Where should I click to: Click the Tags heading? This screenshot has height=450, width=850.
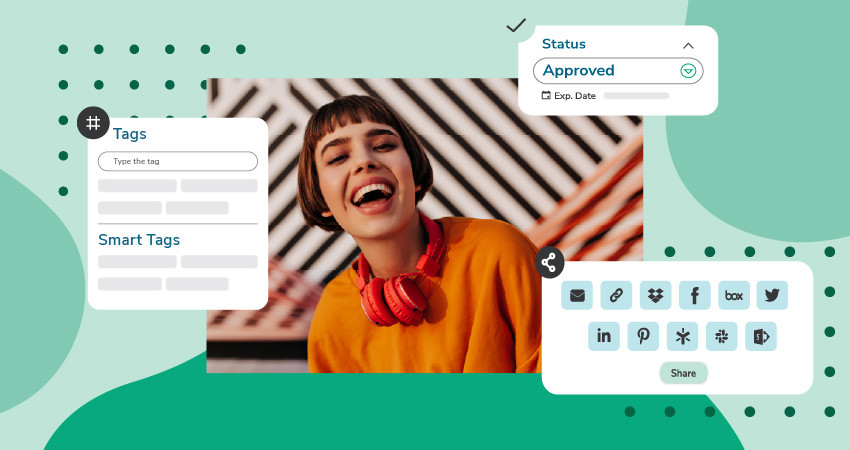coord(130,134)
